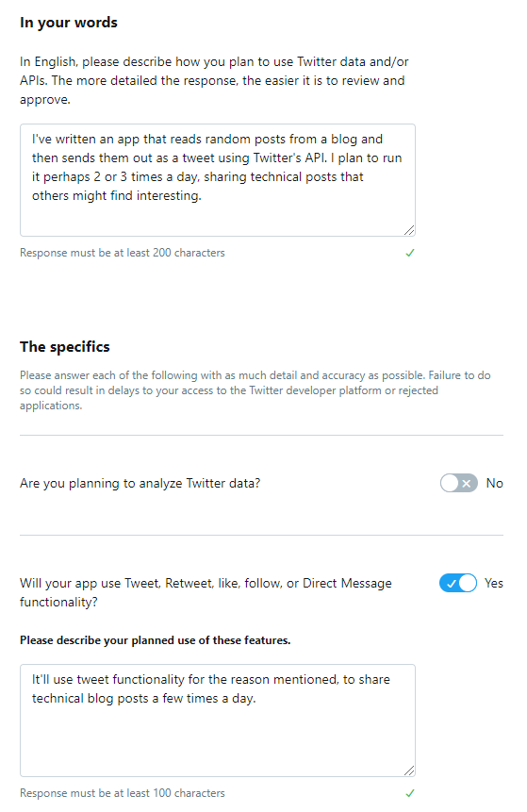Click the 'In English, please describe' instruction paragraph

click(x=214, y=81)
